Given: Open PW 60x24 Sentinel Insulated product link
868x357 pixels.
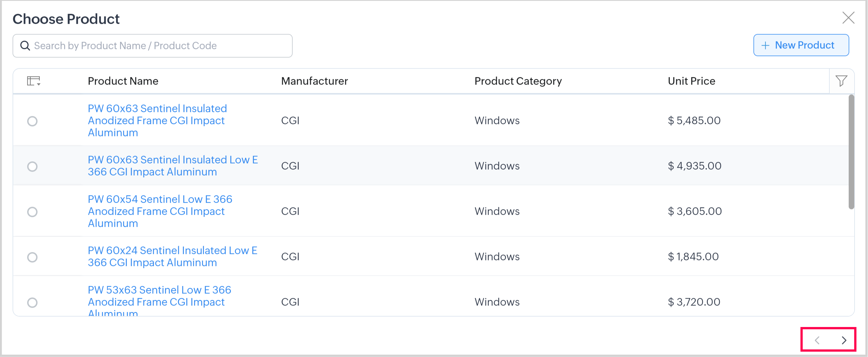Looking at the screenshot, I should click(x=172, y=256).
